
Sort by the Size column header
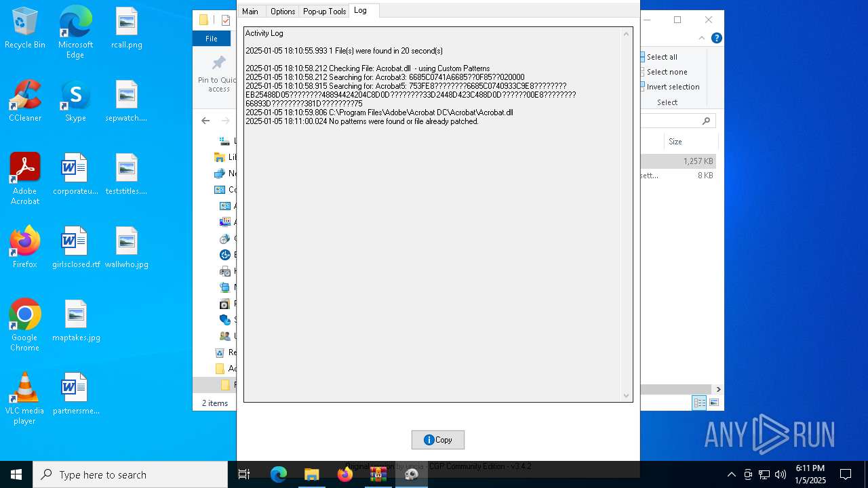(675, 142)
